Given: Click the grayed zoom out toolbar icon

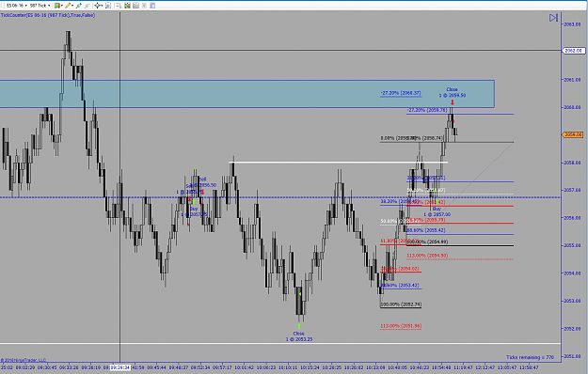Looking at the screenshot, I should (x=87, y=6).
